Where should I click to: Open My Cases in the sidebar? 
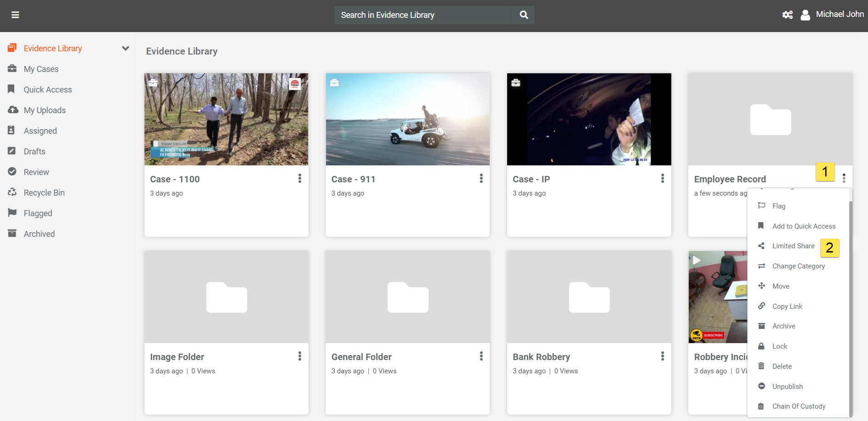[41, 69]
